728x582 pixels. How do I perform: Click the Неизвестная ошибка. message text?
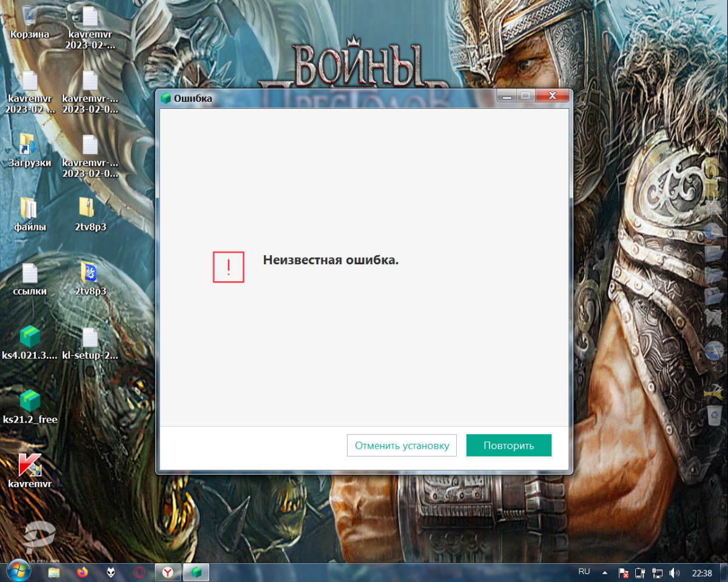(331, 260)
